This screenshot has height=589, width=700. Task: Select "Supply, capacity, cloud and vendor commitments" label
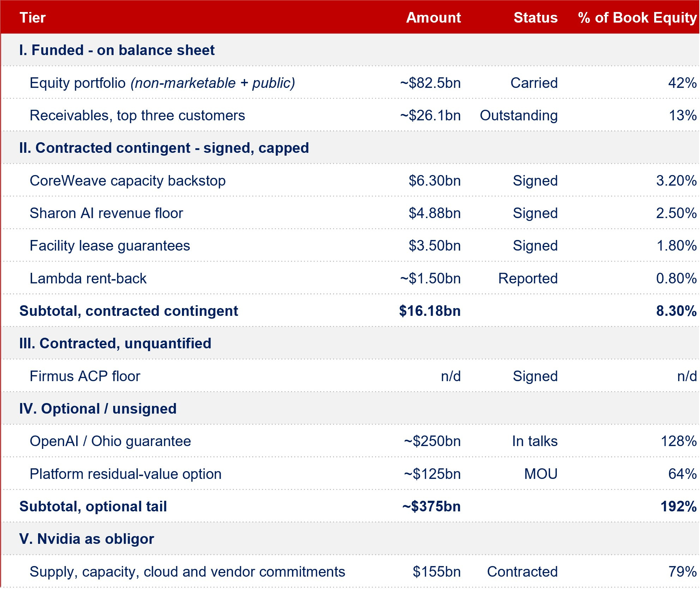coord(187,572)
